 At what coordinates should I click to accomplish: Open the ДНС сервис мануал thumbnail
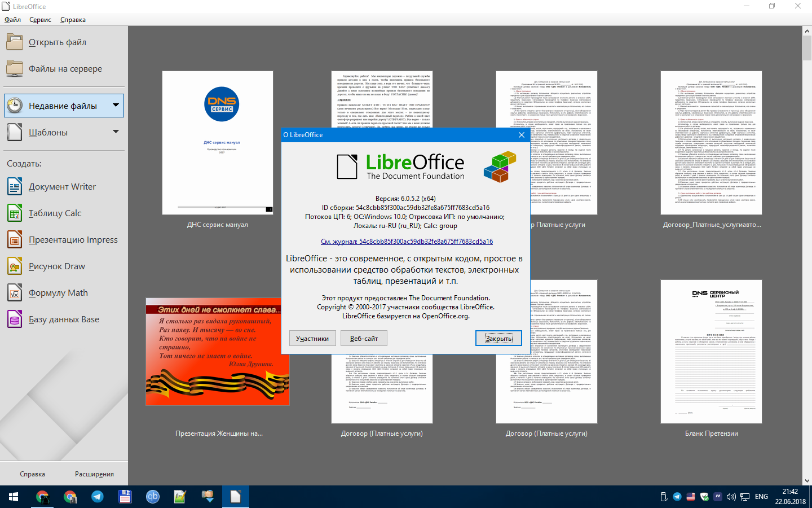pyautogui.click(x=218, y=143)
